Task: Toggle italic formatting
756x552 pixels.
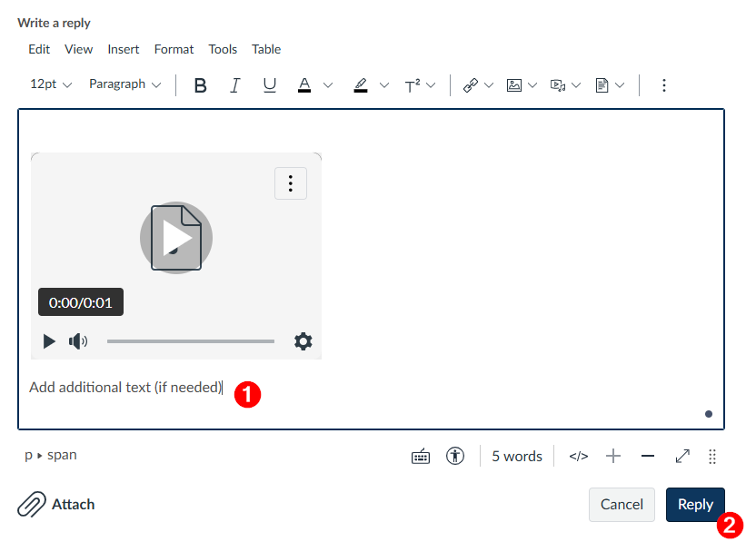Action: coord(234,85)
